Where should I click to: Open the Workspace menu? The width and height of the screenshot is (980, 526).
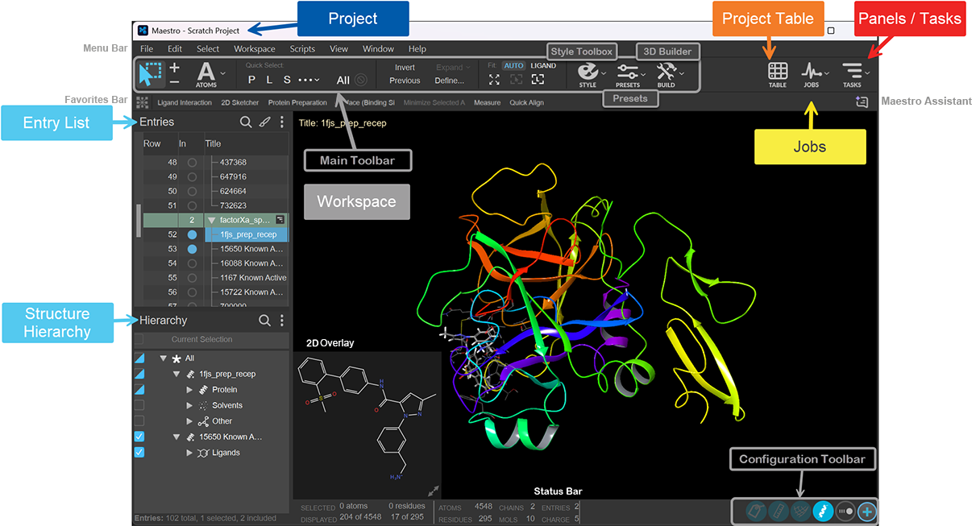point(255,49)
